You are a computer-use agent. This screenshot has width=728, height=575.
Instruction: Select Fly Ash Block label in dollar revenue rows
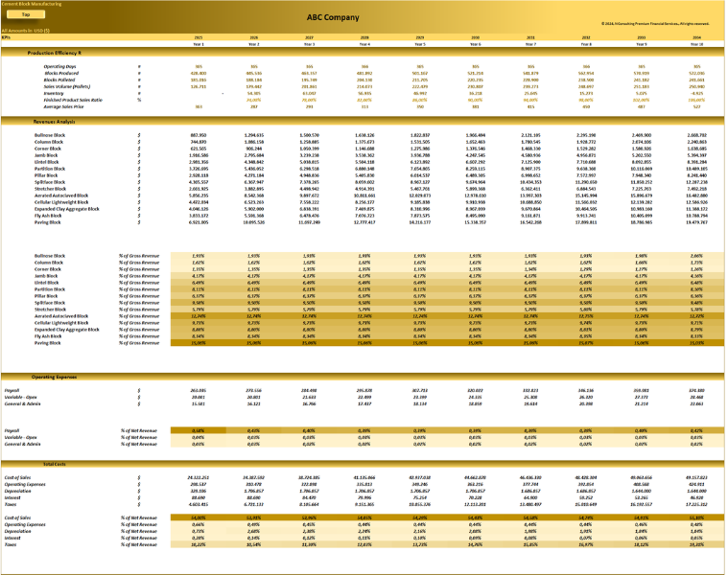tap(48, 216)
